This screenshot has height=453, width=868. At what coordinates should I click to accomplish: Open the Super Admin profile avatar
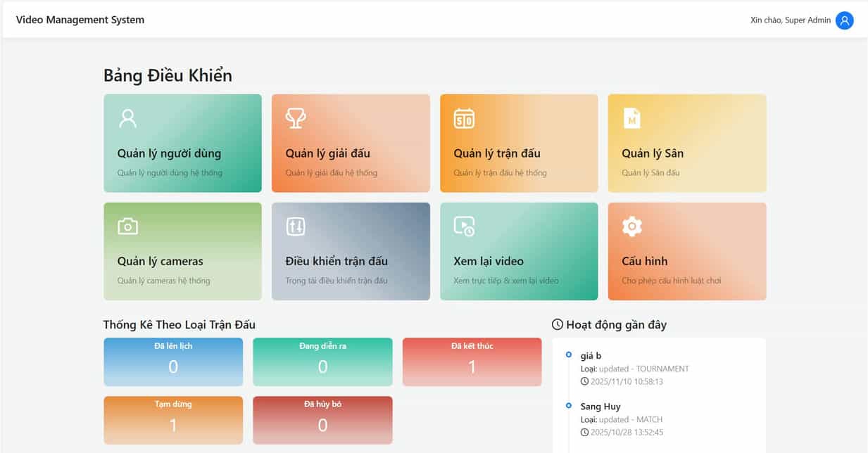(x=844, y=20)
